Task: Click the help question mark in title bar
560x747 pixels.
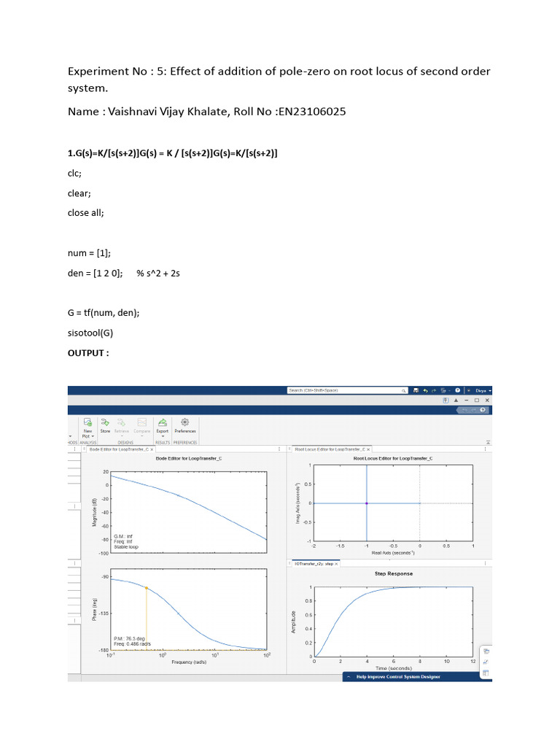Action: 458,390
